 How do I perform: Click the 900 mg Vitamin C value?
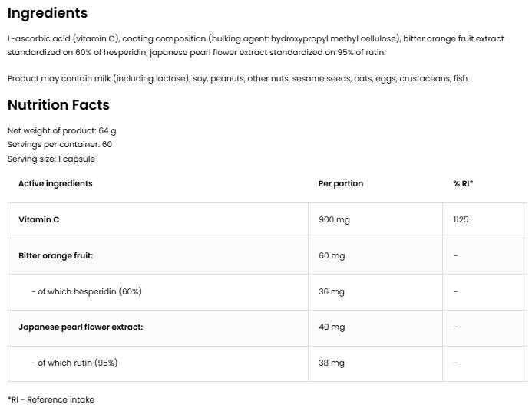(x=334, y=219)
